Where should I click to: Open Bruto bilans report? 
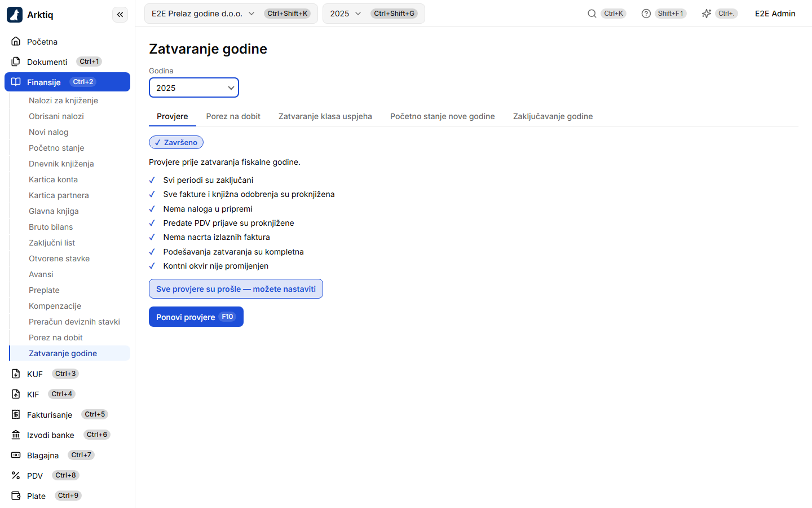click(x=70, y=227)
